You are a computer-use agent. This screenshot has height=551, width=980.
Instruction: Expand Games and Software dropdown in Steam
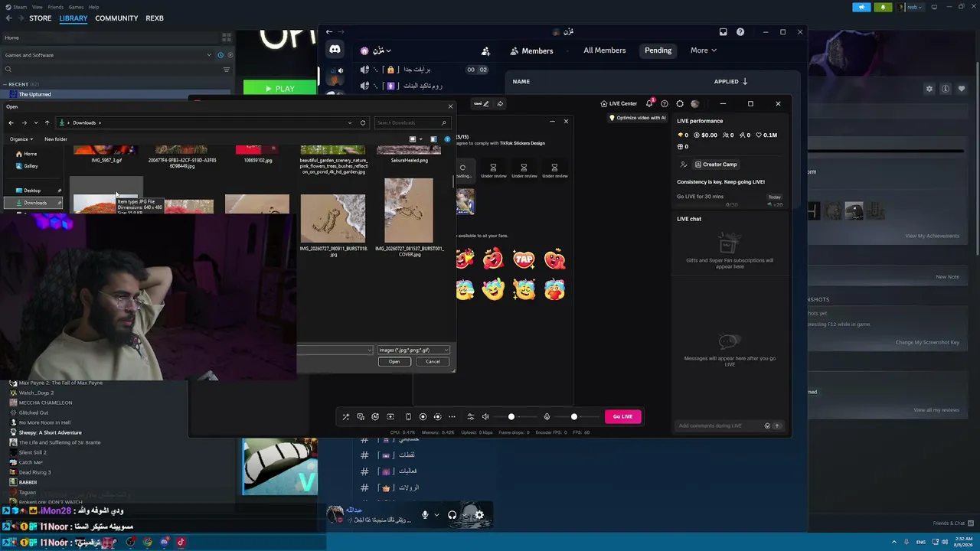(x=209, y=55)
